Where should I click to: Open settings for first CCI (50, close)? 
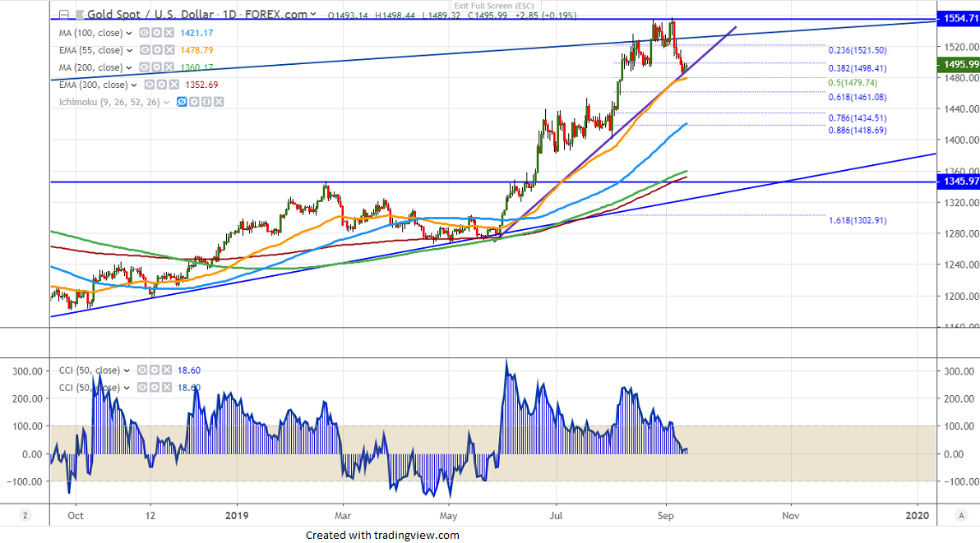(x=155, y=370)
